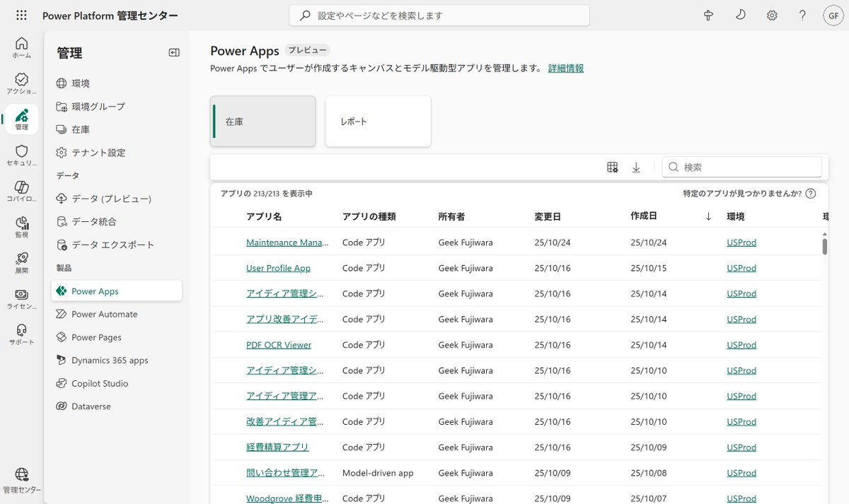
Task: Open Copilot icon in left rail
Action: click(21, 191)
